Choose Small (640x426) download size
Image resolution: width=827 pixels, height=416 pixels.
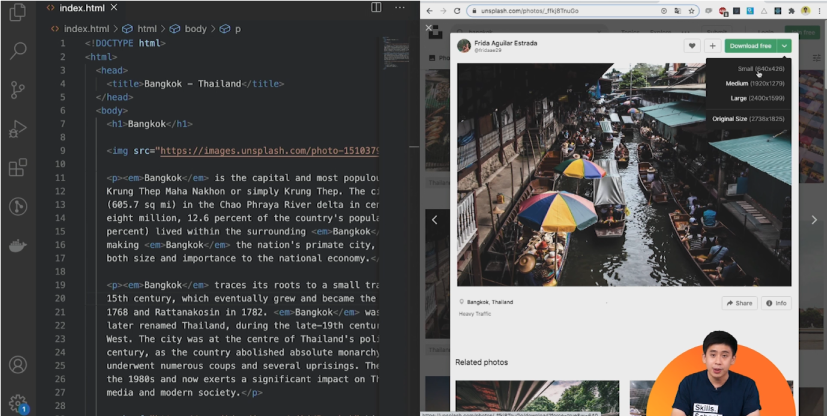pos(761,69)
